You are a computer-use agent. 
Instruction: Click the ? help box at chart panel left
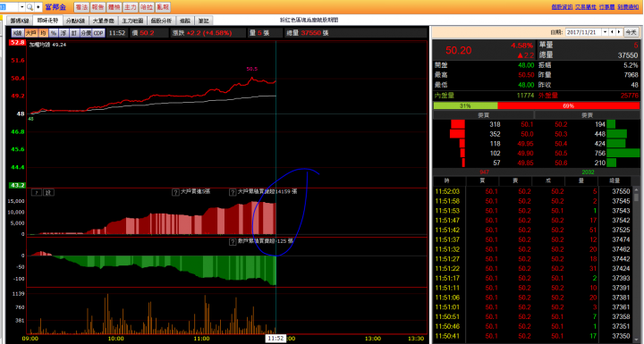37,192
